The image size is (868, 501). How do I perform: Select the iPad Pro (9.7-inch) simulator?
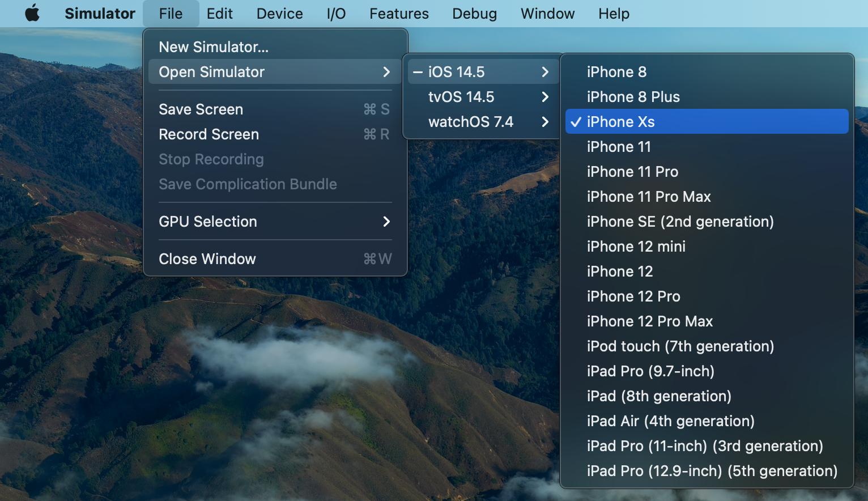(x=707, y=371)
